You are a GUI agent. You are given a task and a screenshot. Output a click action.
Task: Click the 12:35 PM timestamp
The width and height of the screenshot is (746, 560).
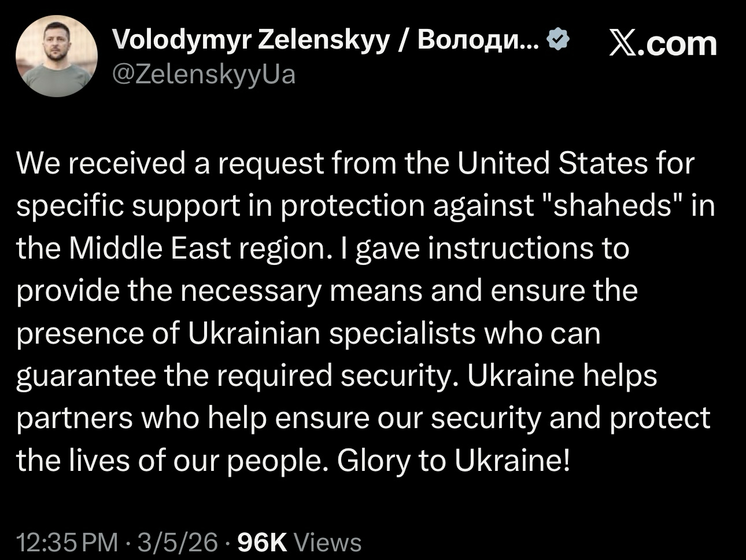(67, 542)
